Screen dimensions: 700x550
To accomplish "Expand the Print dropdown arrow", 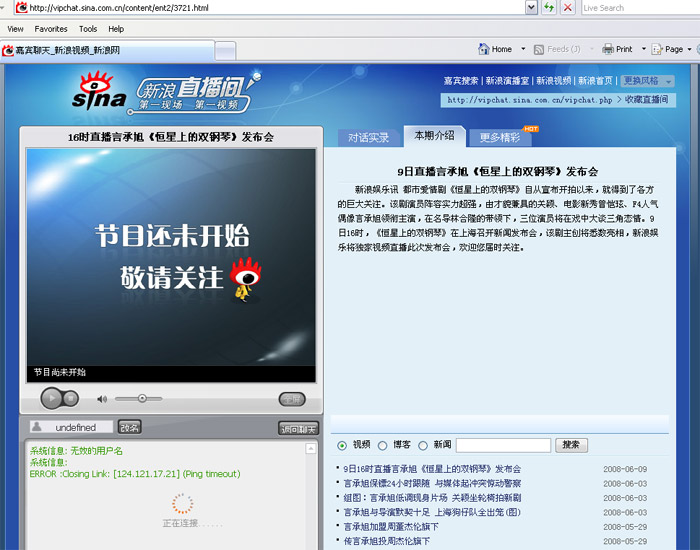I will [x=644, y=49].
